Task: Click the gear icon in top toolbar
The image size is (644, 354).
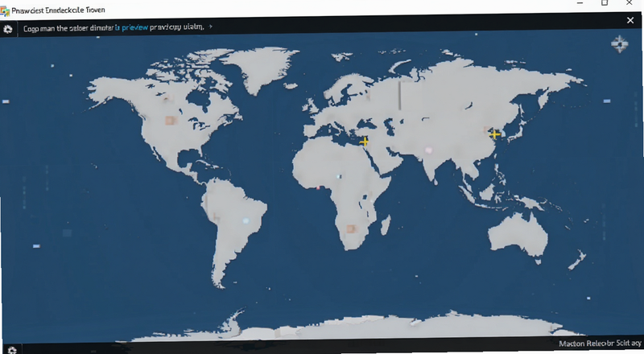Action: coord(8,29)
